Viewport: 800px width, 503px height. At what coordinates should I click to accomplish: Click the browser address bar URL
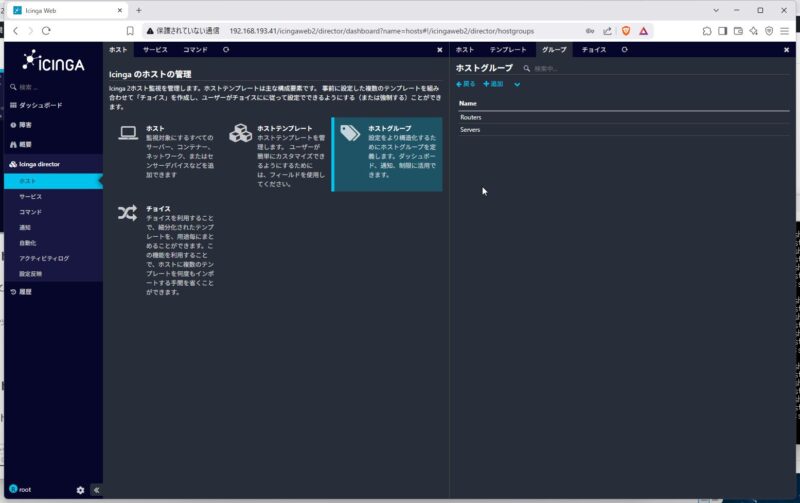pos(382,31)
